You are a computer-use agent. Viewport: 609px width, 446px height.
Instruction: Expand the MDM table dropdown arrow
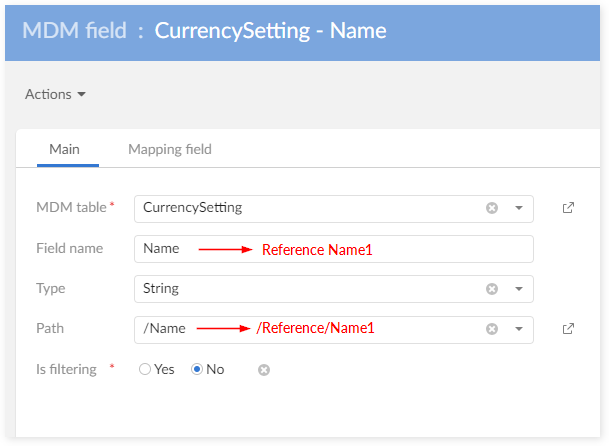point(519,208)
